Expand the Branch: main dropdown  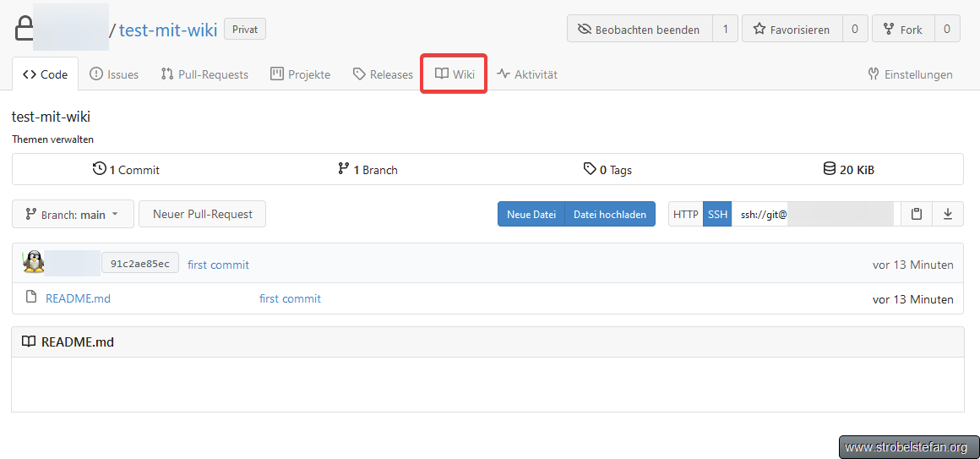(x=73, y=215)
